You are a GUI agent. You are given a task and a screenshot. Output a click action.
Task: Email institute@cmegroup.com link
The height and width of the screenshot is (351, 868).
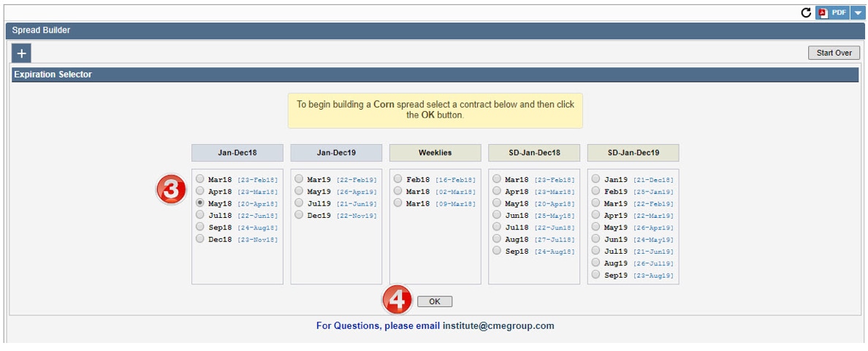point(498,326)
